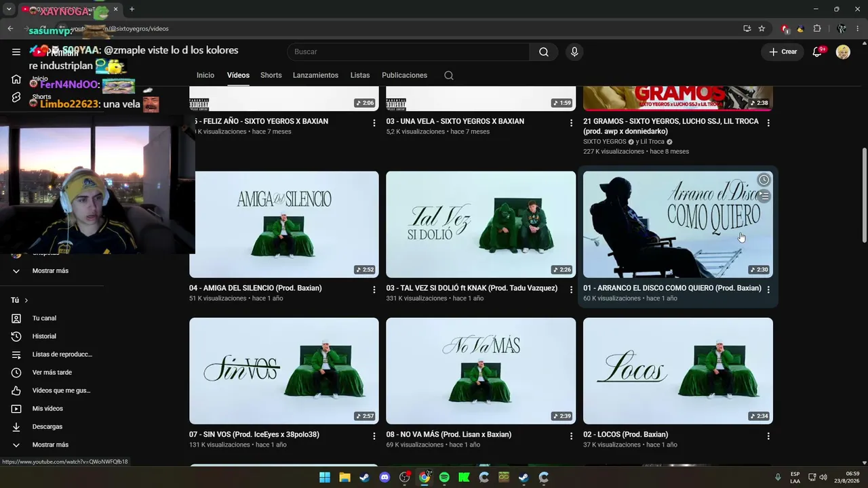Open the YouTube hamburger guide menu

coord(16,52)
